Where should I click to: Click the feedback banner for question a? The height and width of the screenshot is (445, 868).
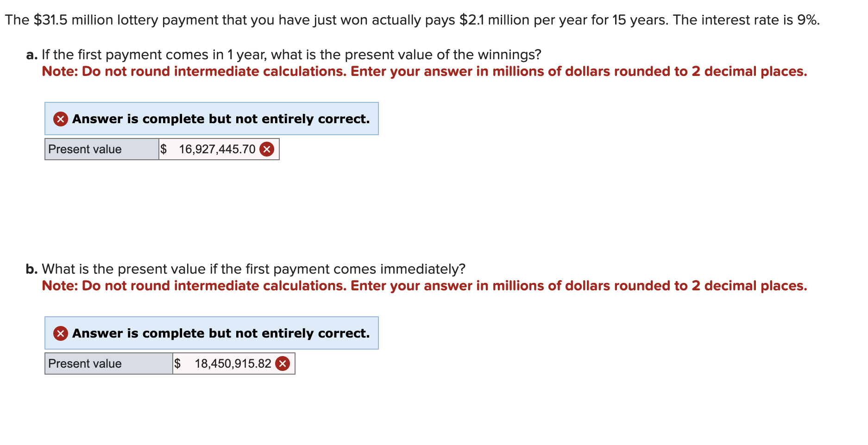click(x=212, y=119)
